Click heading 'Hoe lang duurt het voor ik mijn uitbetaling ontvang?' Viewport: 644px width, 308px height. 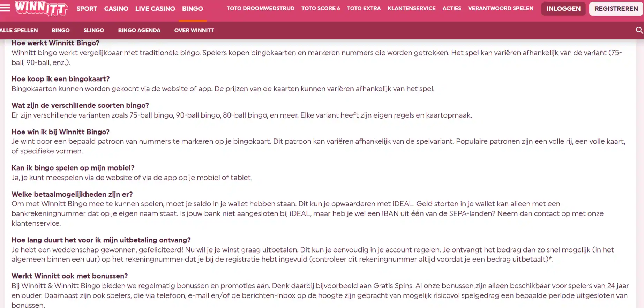click(x=101, y=240)
